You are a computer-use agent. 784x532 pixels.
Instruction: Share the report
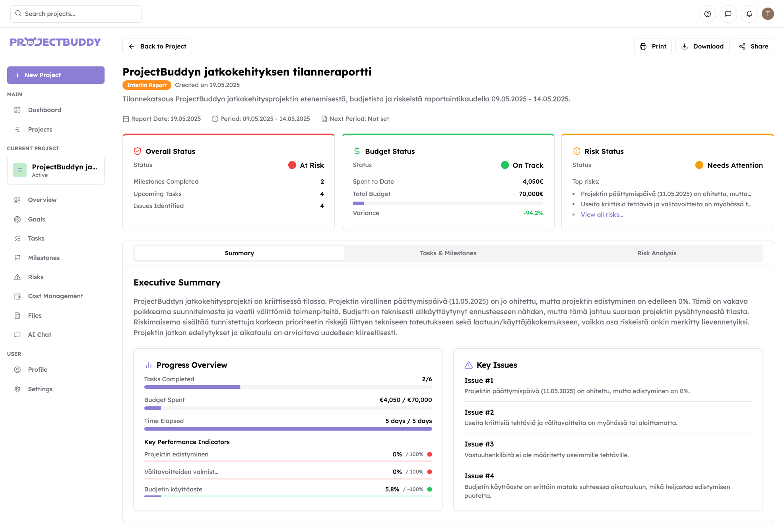coord(753,47)
